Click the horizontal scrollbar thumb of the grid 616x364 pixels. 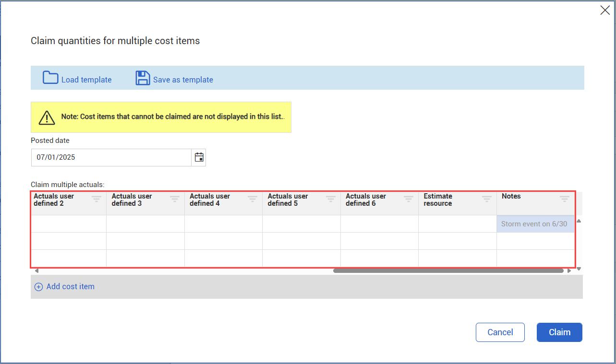coord(448,271)
